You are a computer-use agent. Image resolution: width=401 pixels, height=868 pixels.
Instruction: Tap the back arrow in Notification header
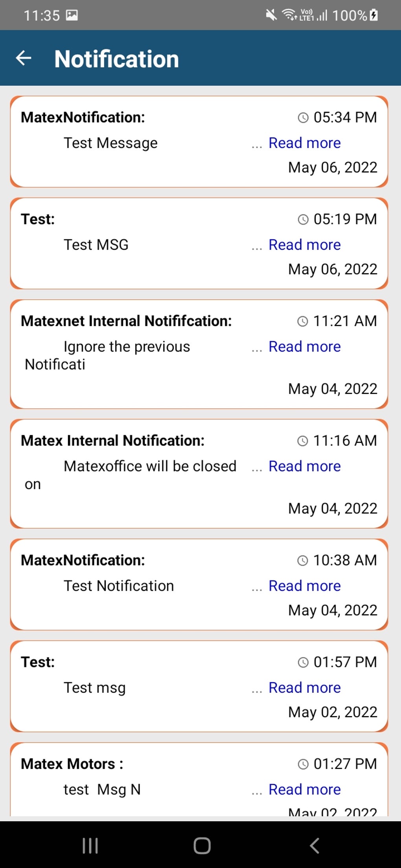pyautogui.click(x=24, y=58)
